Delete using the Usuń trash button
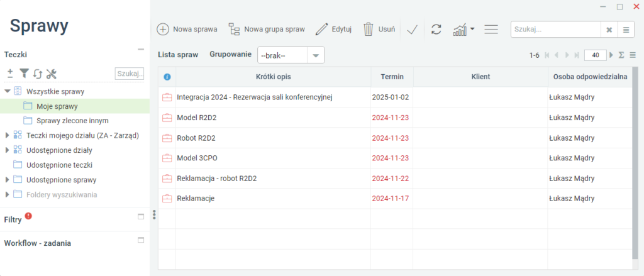 click(379, 29)
